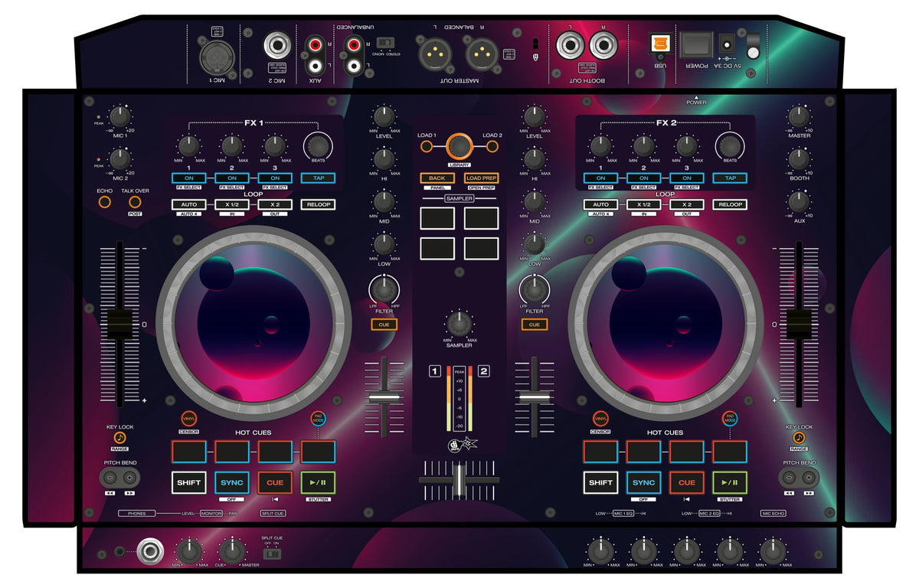Toggle FX 1 effect slot 1 ON

(x=188, y=178)
